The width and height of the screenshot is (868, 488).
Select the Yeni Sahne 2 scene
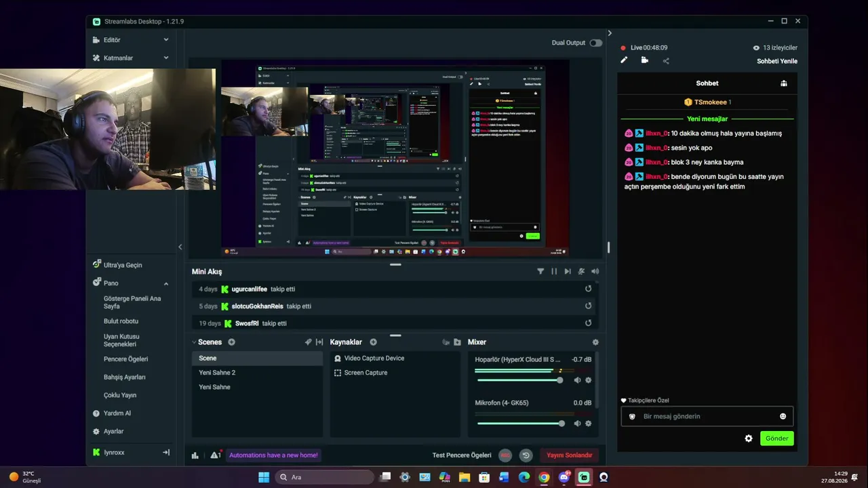pyautogui.click(x=258, y=373)
